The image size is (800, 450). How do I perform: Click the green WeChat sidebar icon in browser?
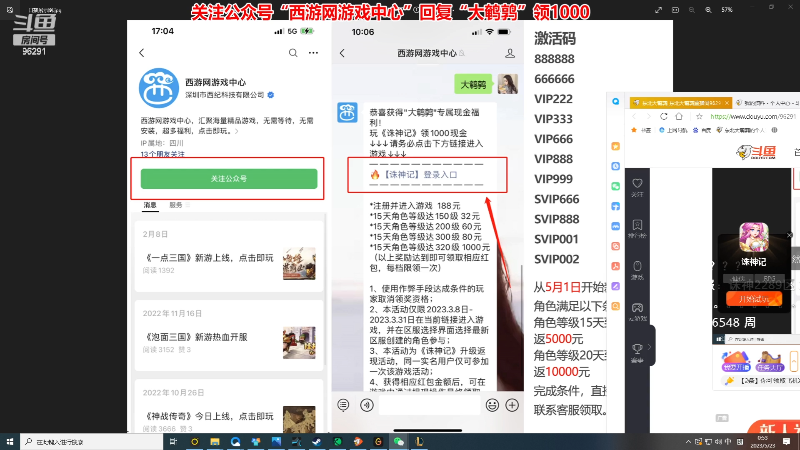(x=615, y=186)
